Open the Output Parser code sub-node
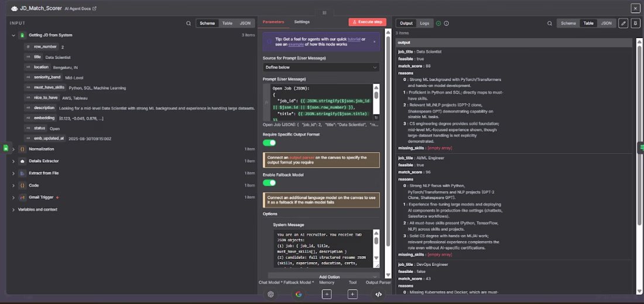The image size is (644, 304). click(x=379, y=294)
